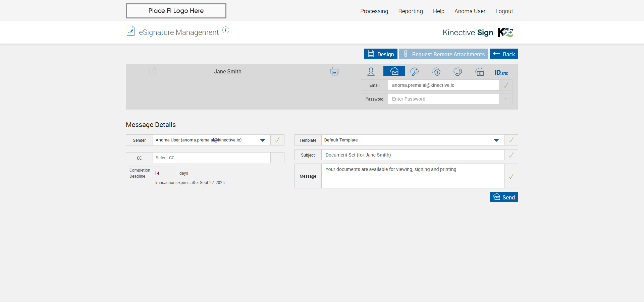Click the printer icon beside Jane Smith

coord(334,71)
